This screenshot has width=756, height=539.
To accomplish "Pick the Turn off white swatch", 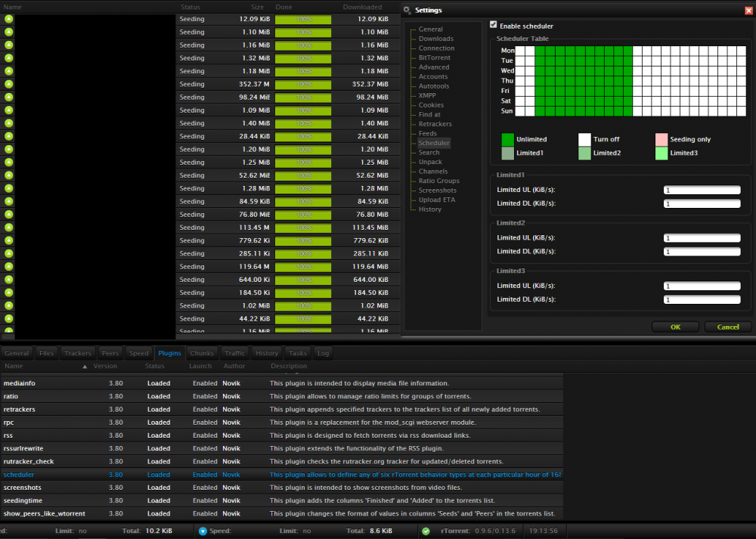I will point(584,139).
